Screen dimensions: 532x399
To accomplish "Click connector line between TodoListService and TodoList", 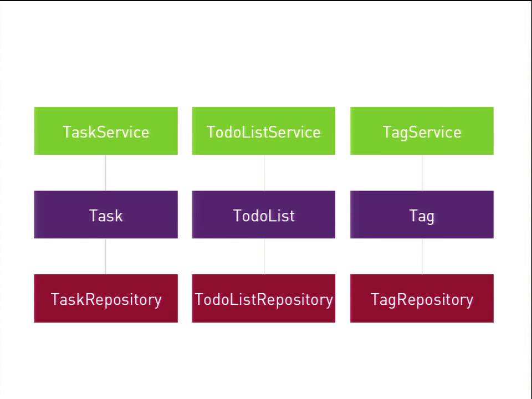I will click(264, 173).
